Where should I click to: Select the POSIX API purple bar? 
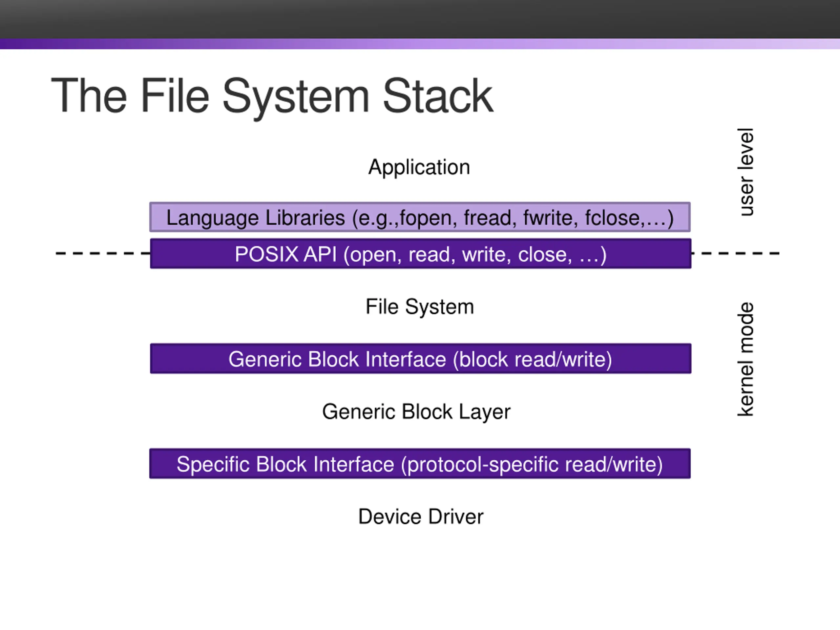(420, 254)
